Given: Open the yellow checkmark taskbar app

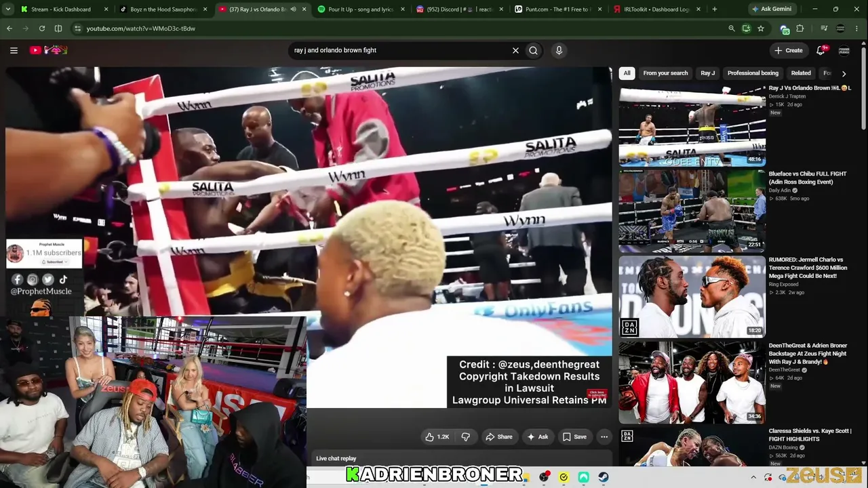Looking at the screenshot, I should click(564, 477).
